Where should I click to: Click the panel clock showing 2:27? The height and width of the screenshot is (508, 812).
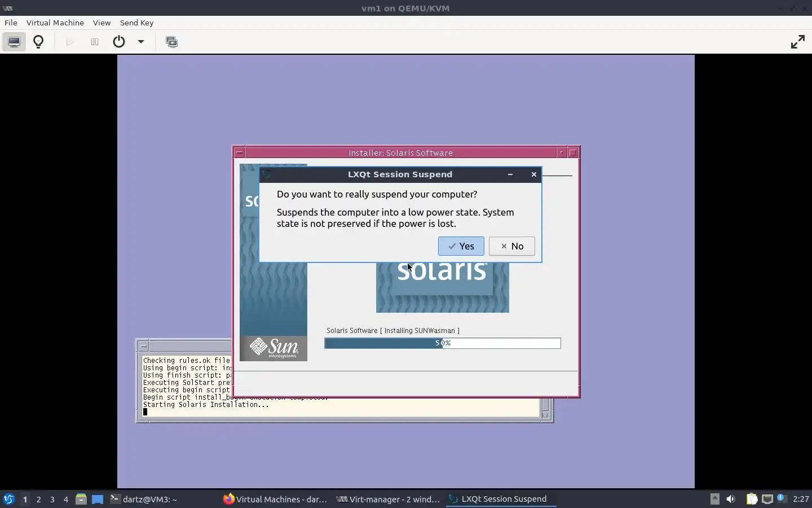(801, 499)
